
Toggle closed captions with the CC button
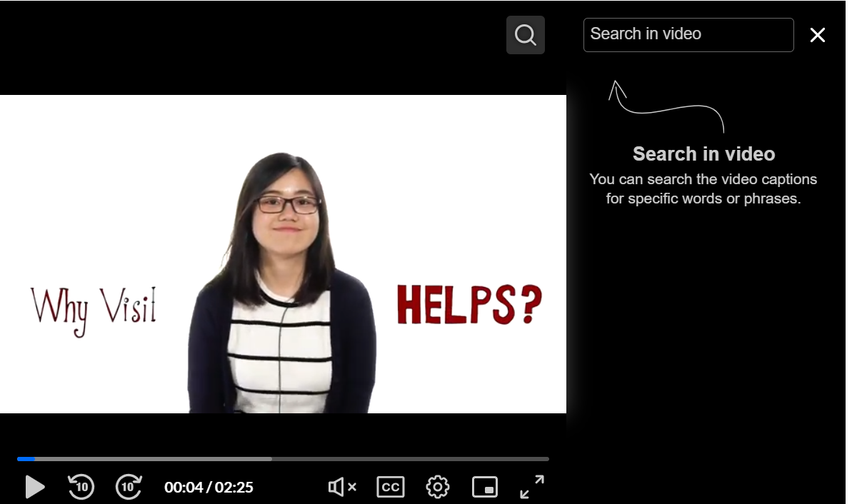point(390,487)
